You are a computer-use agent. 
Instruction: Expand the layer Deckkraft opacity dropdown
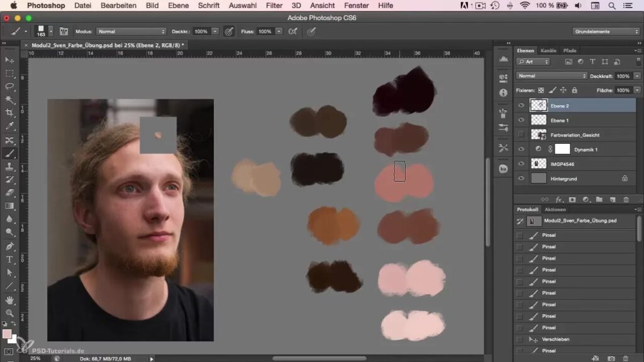click(637, 76)
